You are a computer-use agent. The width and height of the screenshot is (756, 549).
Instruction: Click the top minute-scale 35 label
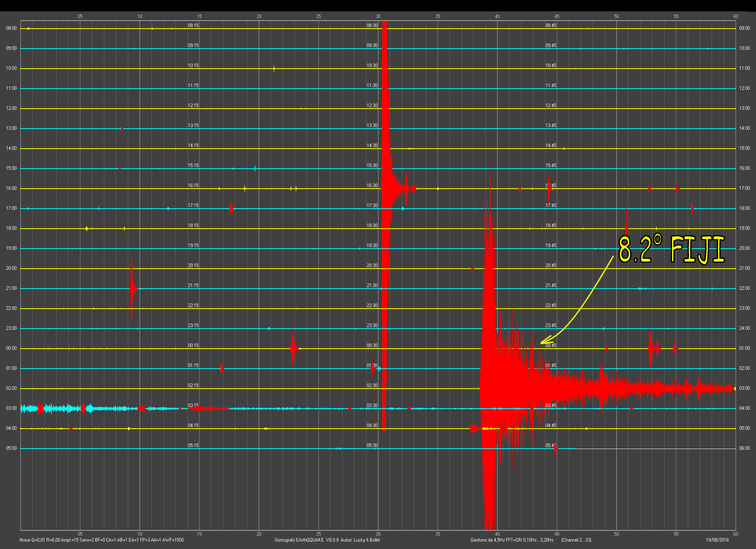pos(438,16)
